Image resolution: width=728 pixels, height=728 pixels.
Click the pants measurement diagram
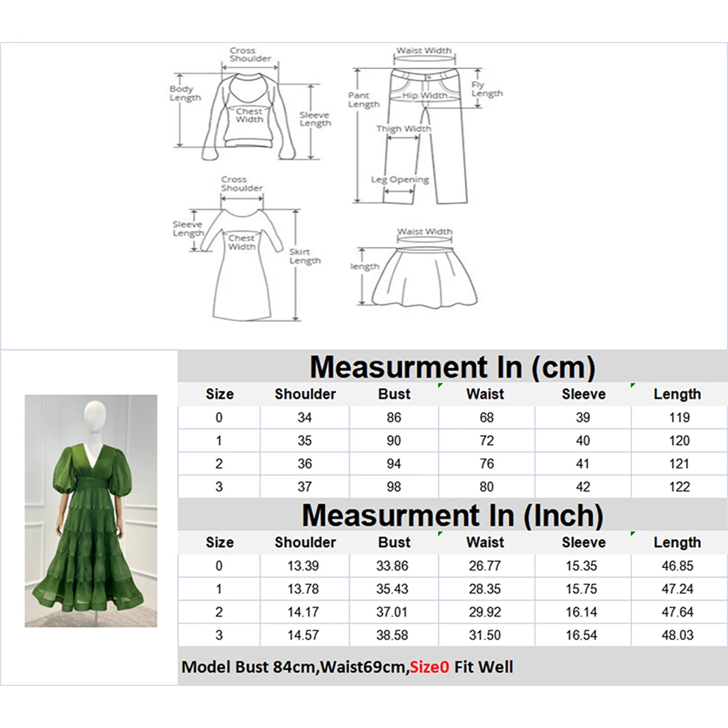point(425,125)
